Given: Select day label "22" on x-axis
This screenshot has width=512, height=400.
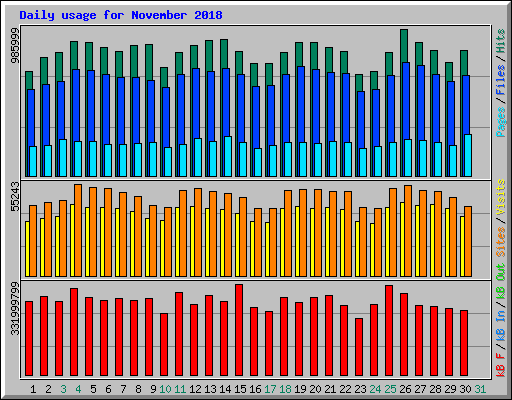Looking at the screenshot, I should [345, 389].
